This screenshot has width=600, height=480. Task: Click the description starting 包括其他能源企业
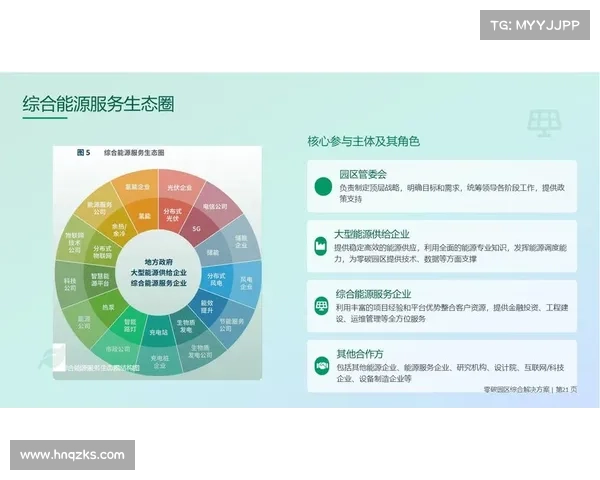click(450, 373)
